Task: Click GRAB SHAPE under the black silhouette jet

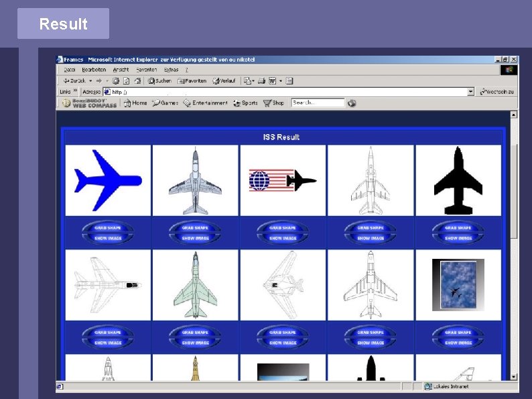Action: (458, 228)
